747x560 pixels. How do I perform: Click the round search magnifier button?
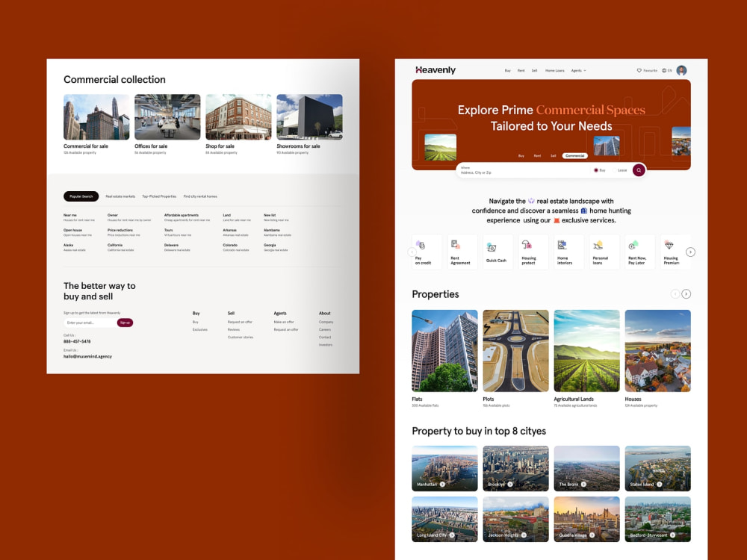(x=639, y=170)
